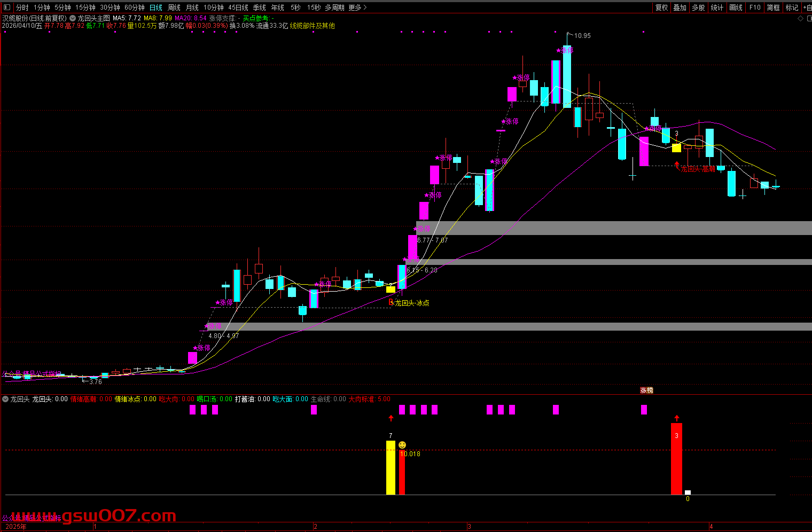Expand 更多 period options
The width and height of the screenshot is (812, 532).
tap(357, 7)
